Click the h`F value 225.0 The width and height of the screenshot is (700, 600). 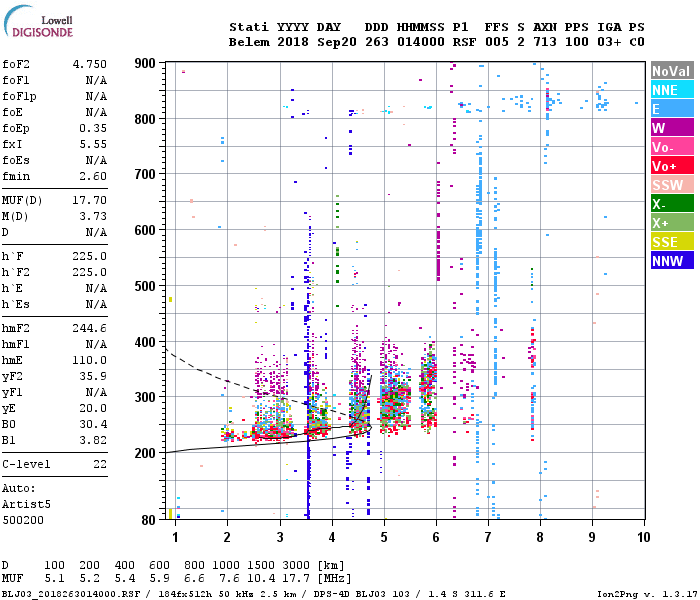click(x=90, y=256)
